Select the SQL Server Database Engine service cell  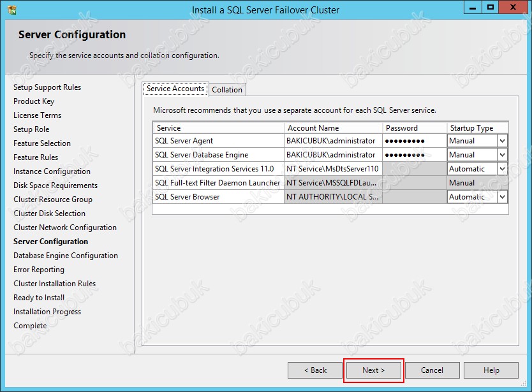219,155
